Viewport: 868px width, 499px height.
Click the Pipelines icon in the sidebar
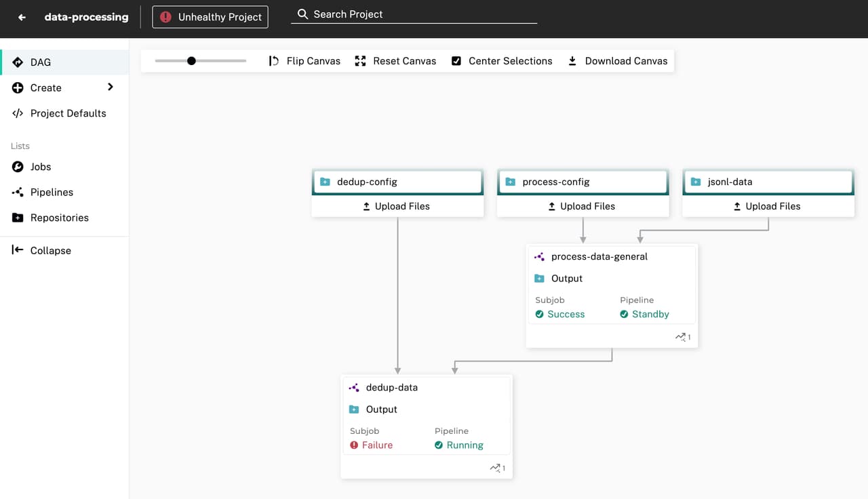(x=18, y=193)
